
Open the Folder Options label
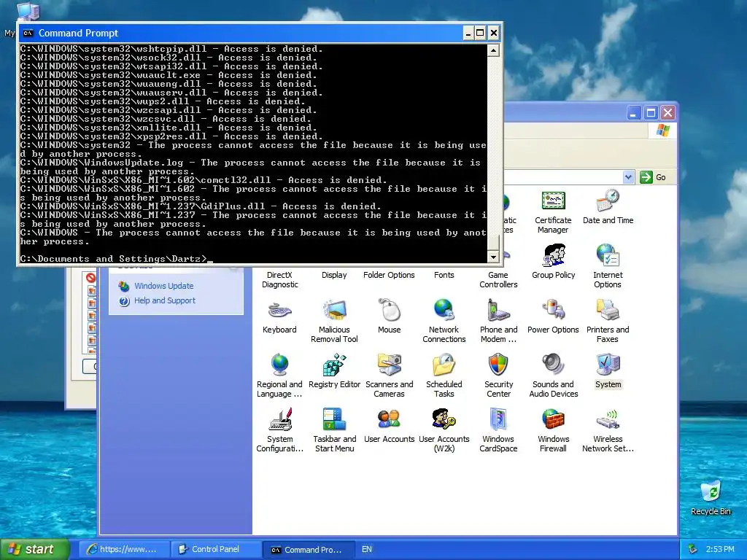pos(389,275)
